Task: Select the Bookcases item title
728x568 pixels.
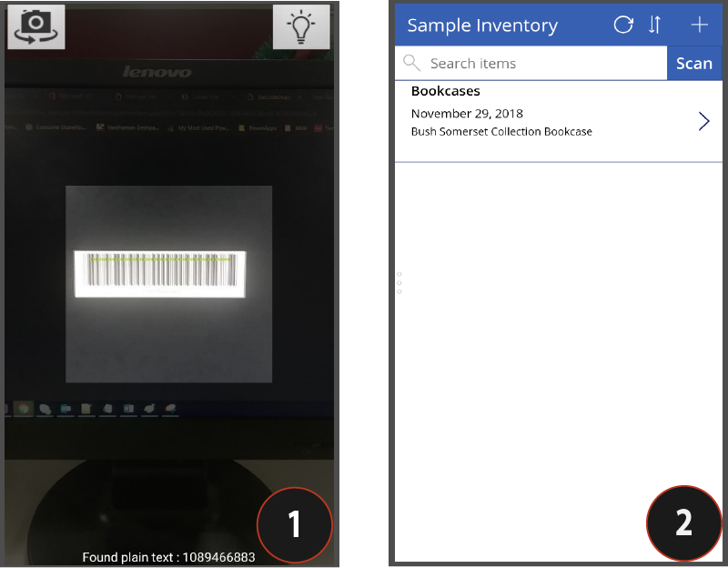Action: pyautogui.click(x=446, y=91)
